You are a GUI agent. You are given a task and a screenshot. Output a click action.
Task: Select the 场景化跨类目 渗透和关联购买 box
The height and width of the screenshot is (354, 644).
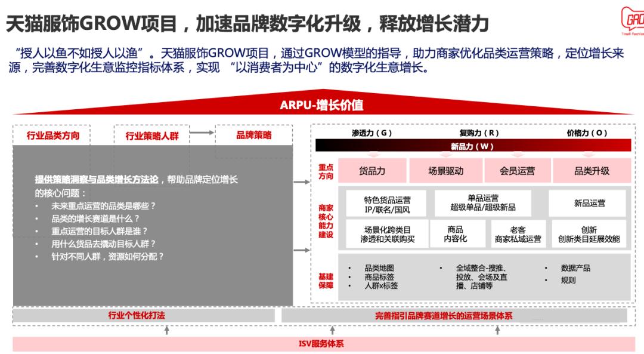pos(388,234)
